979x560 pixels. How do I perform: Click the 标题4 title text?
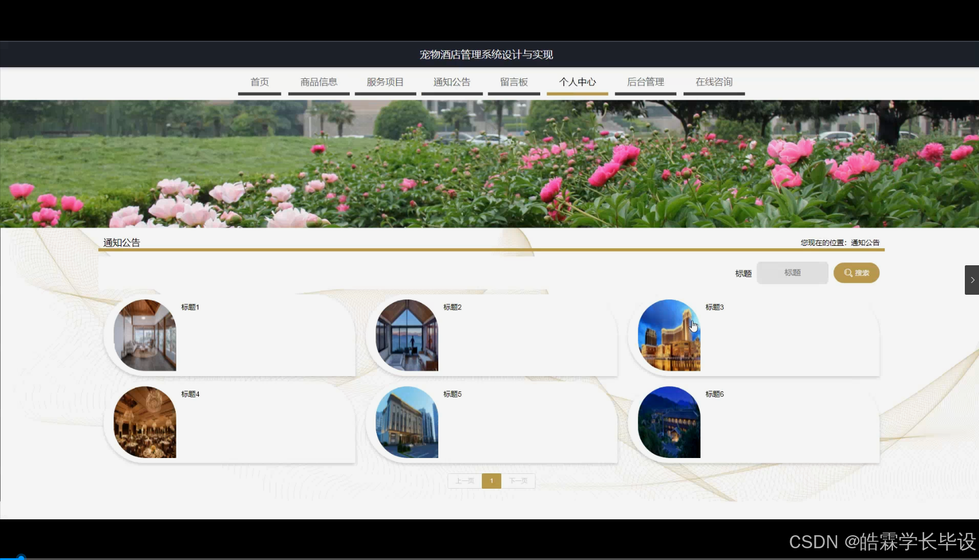click(190, 394)
